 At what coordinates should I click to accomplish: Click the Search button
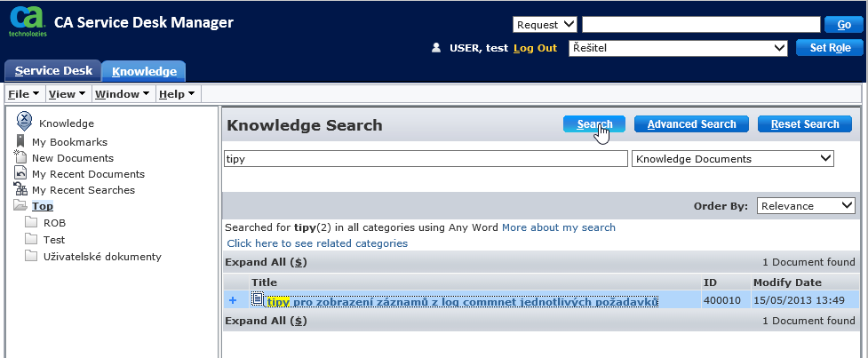[594, 124]
